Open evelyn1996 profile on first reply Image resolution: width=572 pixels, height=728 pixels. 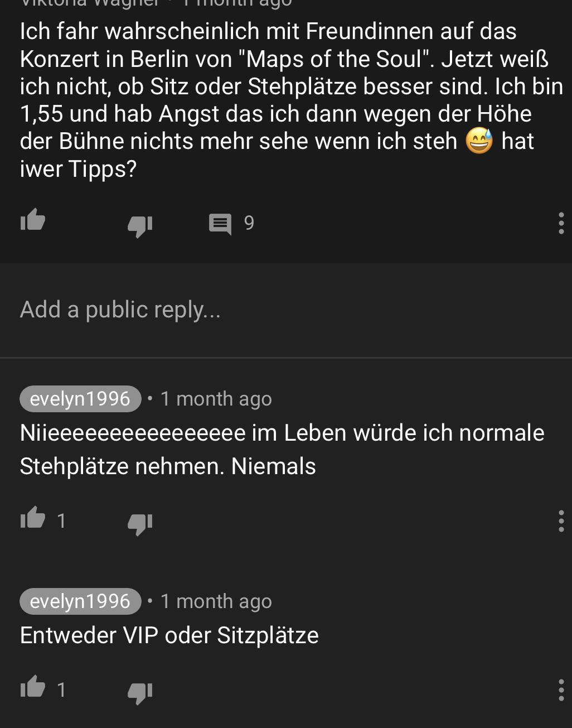80,399
